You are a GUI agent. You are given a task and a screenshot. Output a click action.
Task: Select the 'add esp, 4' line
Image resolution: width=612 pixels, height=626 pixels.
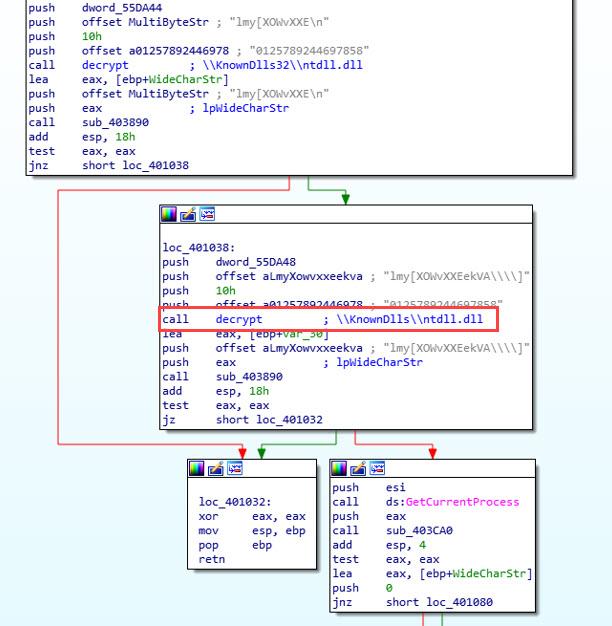tap(379, 545)
